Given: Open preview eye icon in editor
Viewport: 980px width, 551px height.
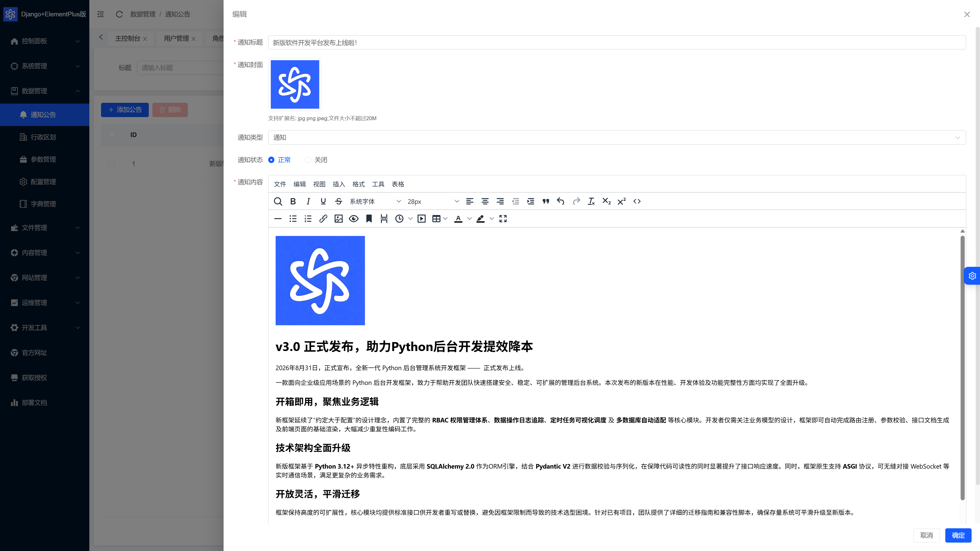Looking at the screenshot, I should tap(354, 219).
